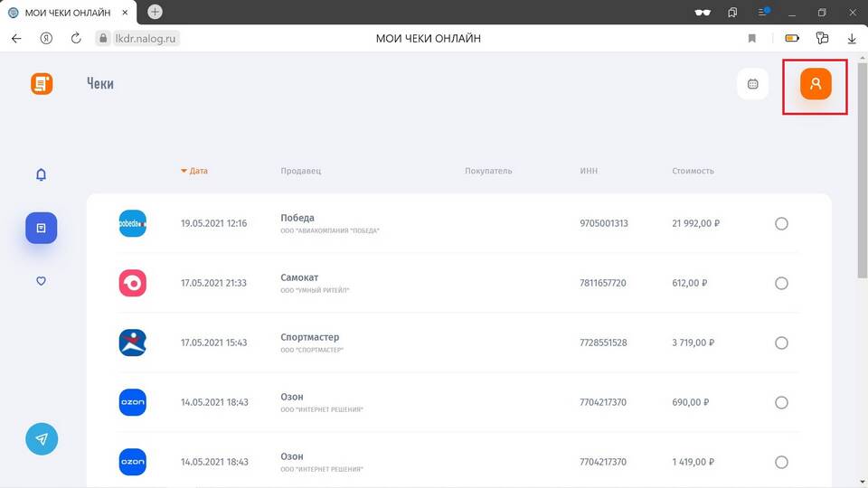The height and width of the screenshot is (488, 868).
Task: Select the Самокат receipt radio button
Action: point(781,283)
